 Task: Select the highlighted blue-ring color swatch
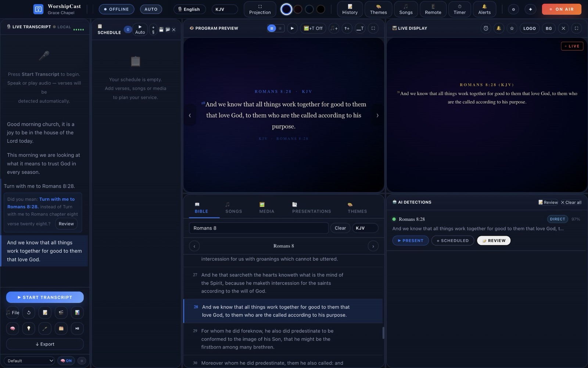click(286, 9)
